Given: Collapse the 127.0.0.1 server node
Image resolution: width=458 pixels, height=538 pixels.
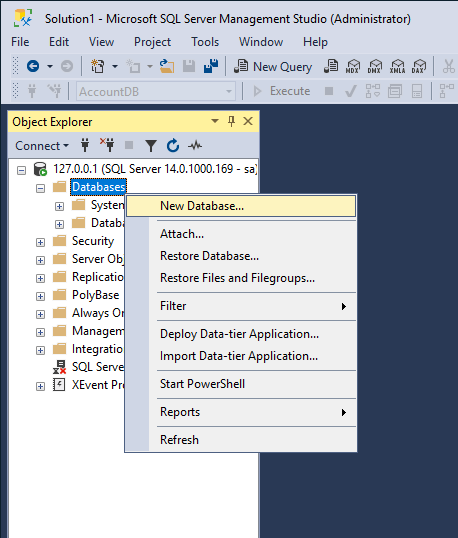Looking at the screenshot, I should (21, 170).
